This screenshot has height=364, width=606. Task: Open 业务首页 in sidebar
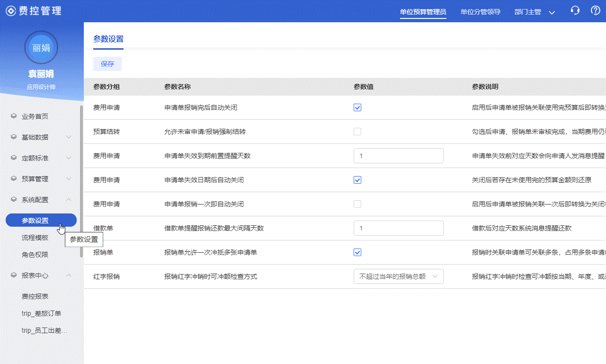tap(35, 116)
